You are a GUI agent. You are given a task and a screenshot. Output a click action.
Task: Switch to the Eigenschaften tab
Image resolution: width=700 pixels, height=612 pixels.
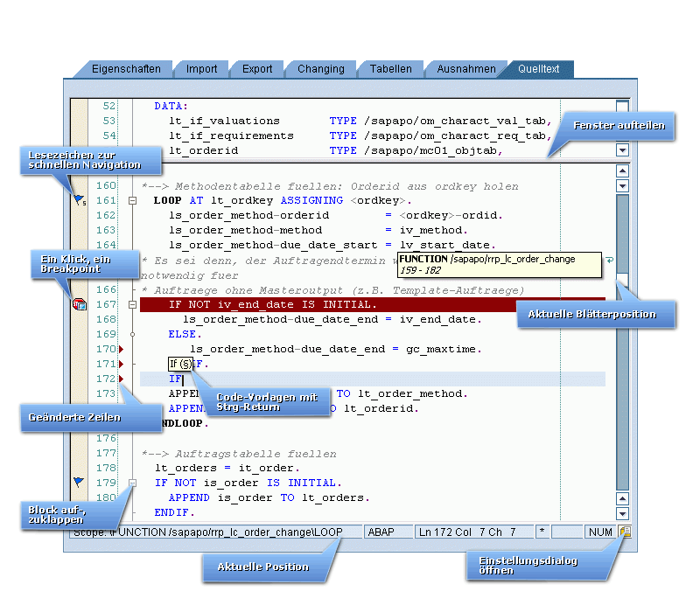pos(126,69)
